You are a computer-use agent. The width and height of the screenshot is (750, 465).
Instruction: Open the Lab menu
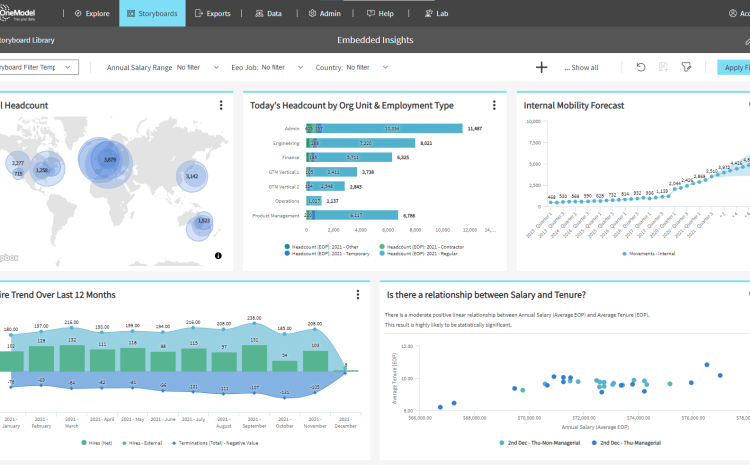[436, 13]
